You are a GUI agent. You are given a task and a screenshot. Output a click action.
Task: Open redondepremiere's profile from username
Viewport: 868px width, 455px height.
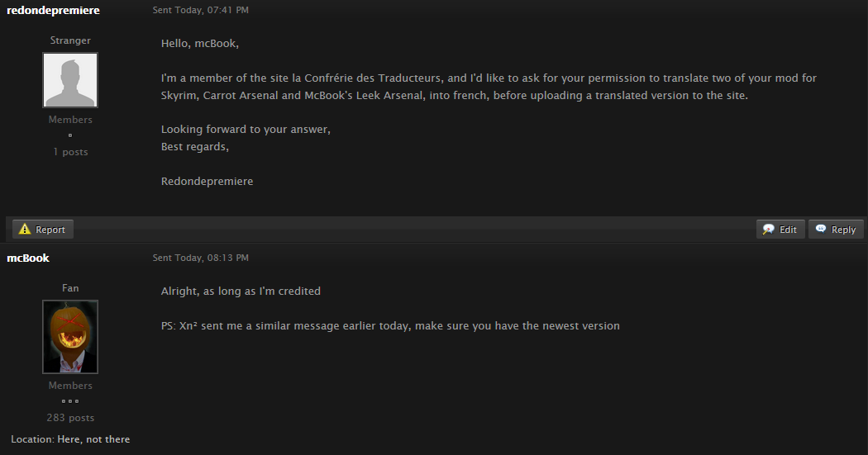tap(53, 10)
